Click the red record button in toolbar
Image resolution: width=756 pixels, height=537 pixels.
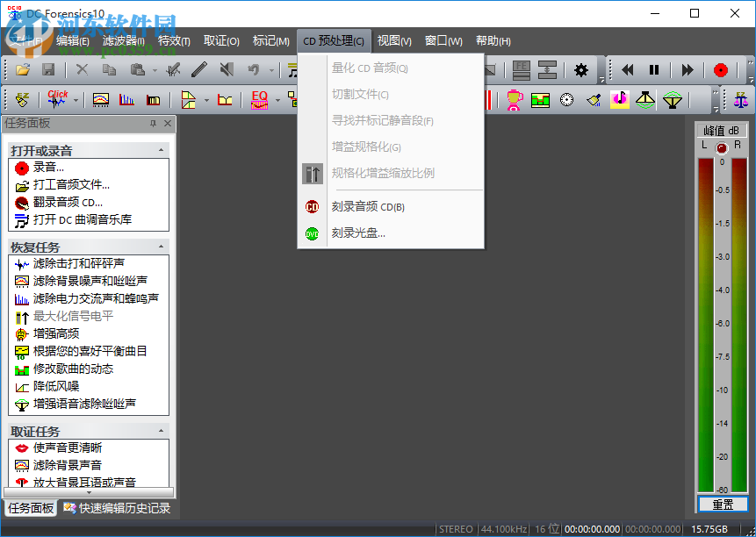click(720, 70)
